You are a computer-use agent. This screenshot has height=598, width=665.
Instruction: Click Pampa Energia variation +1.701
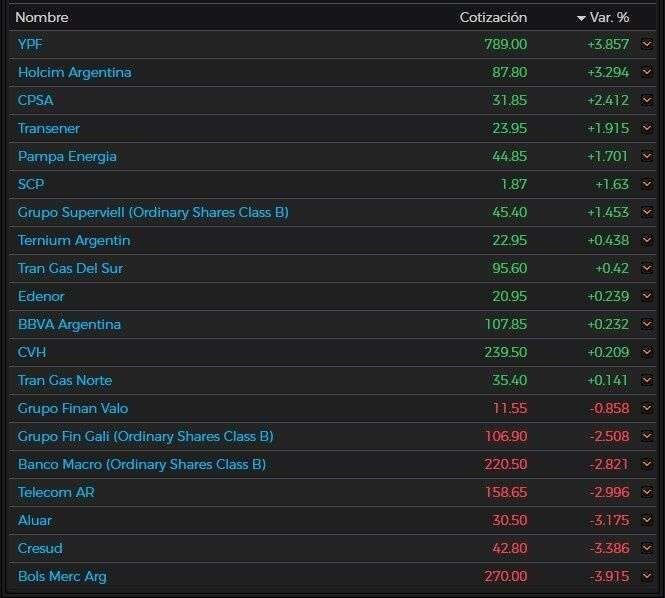coord(607,156)
